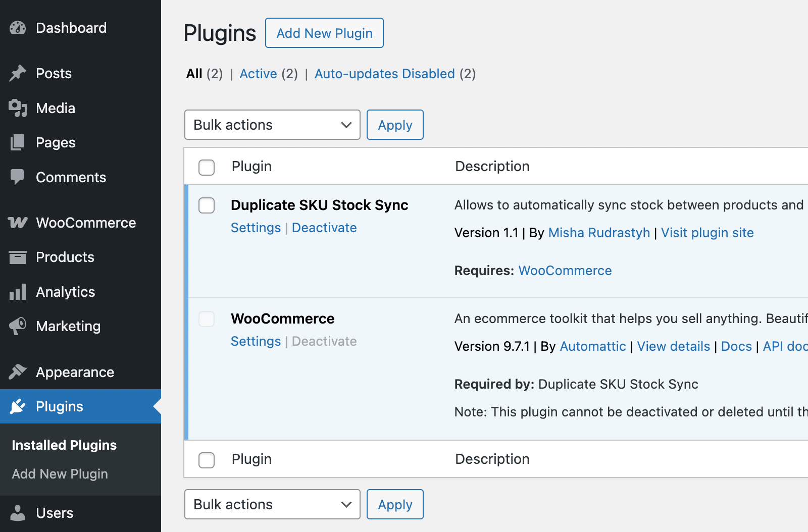Click the Description label in the table footer
Image resolution: width=808 pixels, height=532 pixels.
pos(492,459)
